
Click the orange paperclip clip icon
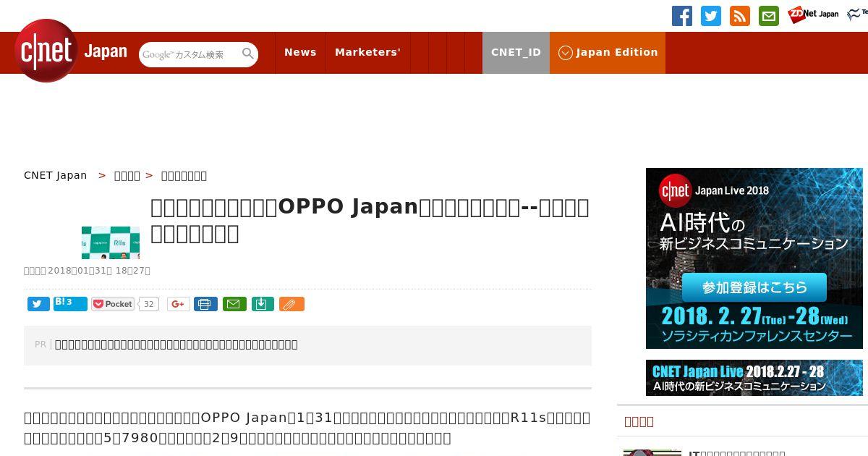pos(292,304)
